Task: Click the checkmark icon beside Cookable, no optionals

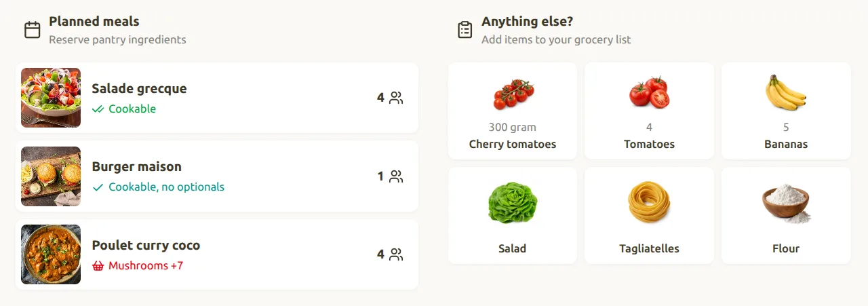Action: (98, 187)
